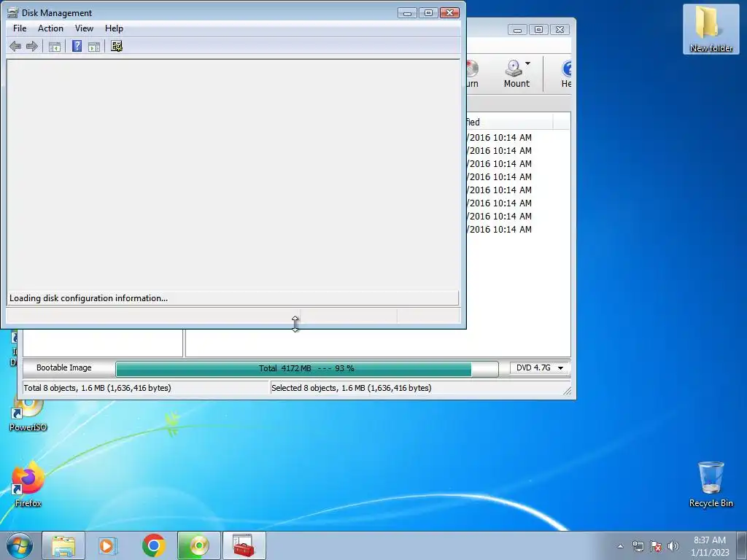747x560 pixels.
Task: Select the Recycle Bin desktop icon
Action: (711, 484)
